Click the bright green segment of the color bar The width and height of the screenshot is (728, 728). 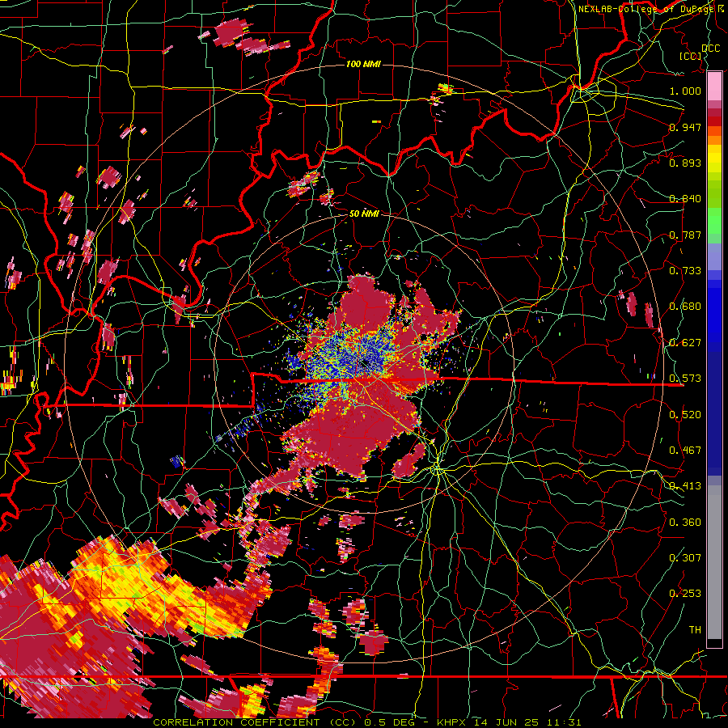pos(714,221)
